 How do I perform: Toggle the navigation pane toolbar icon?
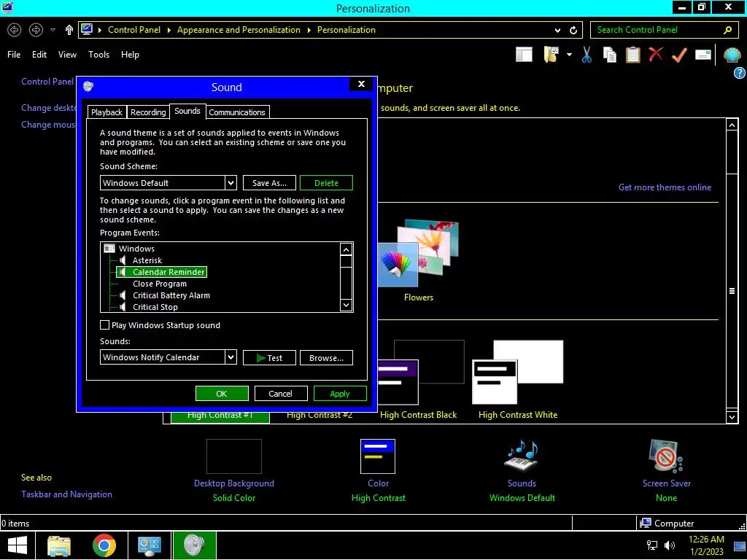pos(524,55)
